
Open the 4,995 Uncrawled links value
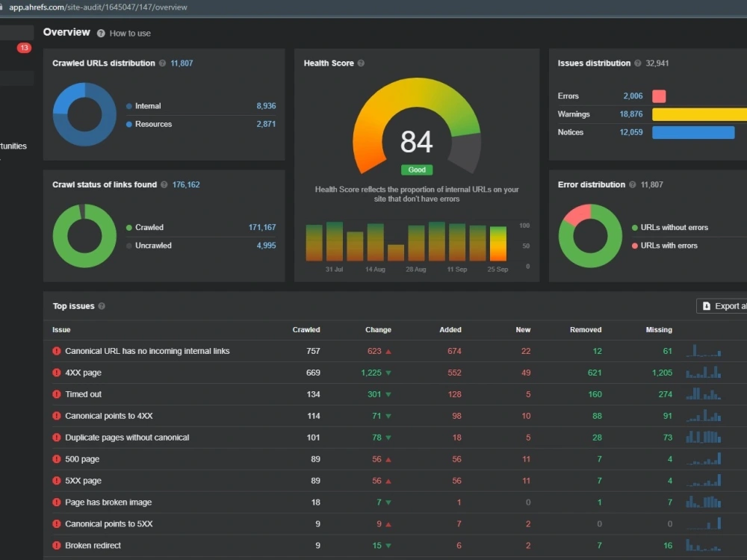point(267,245)
